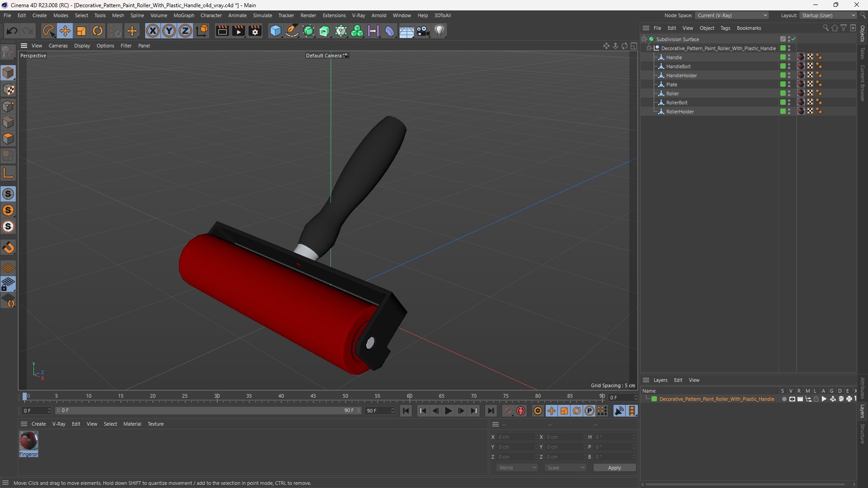This screenshot has width=868, height=488.
Task: Click the Floor grid icon
Action: [406, 31]
